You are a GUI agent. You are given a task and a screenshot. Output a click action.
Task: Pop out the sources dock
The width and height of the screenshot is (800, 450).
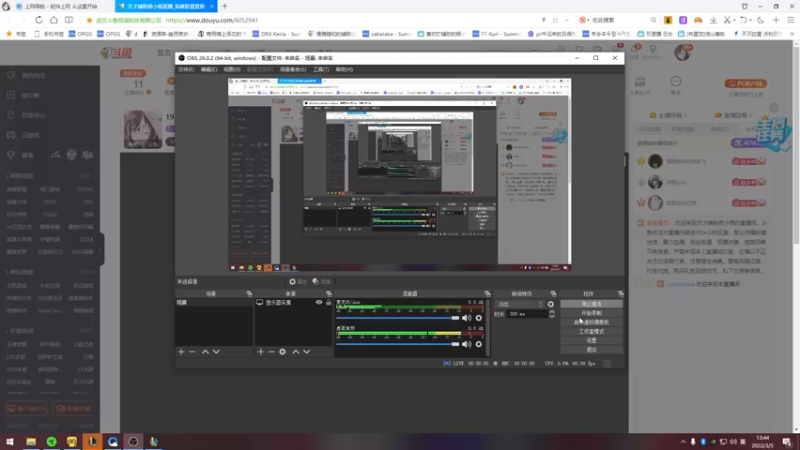coord(329,294)
